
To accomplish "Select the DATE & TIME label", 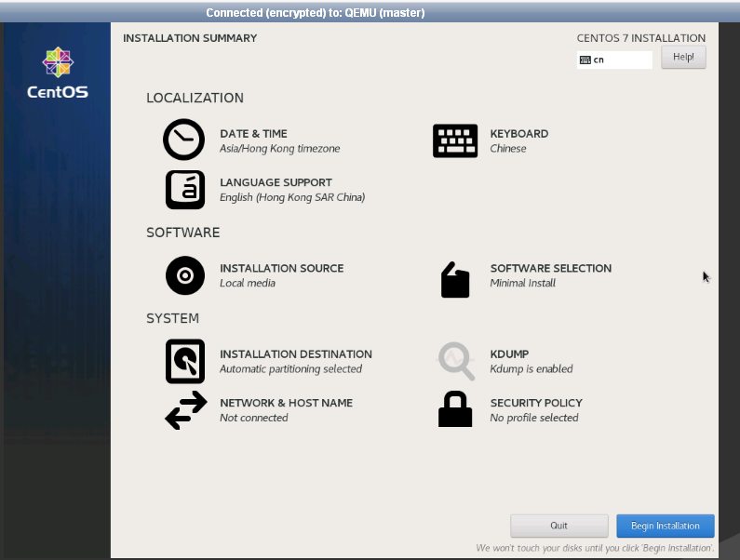I will coord(253,134).
